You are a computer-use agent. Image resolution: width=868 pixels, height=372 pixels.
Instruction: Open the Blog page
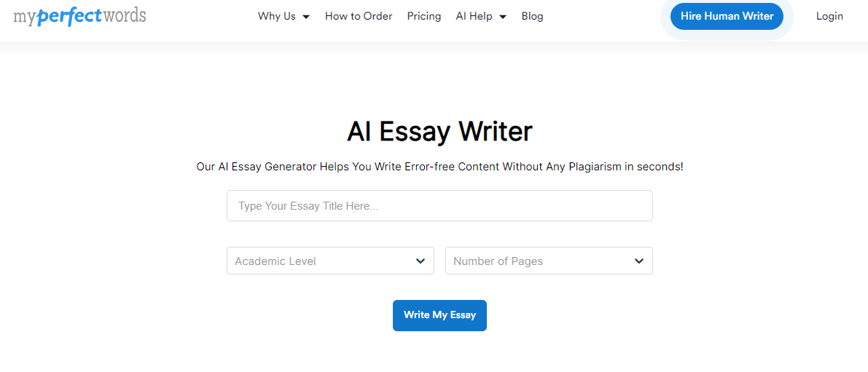(x=533, y=16)
